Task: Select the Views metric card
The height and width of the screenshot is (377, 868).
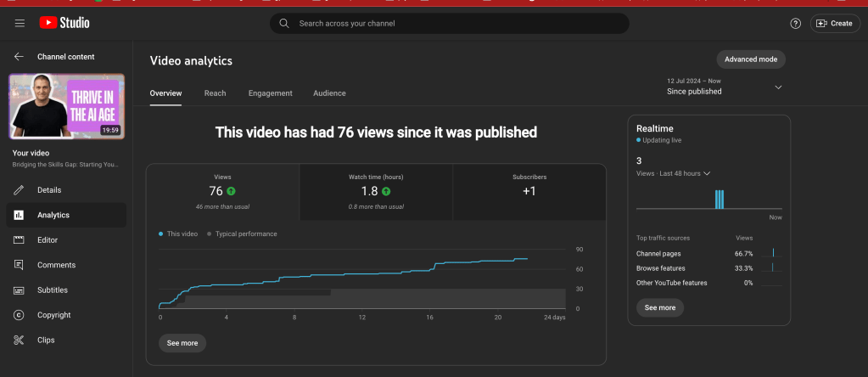Action: [x=222, y=192]
